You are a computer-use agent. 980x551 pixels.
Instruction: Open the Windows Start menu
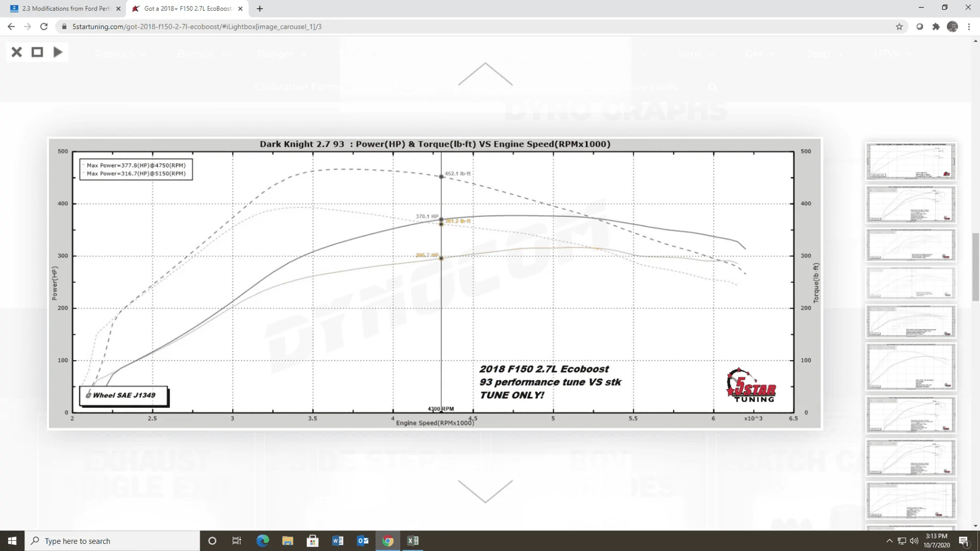[12, 541]
